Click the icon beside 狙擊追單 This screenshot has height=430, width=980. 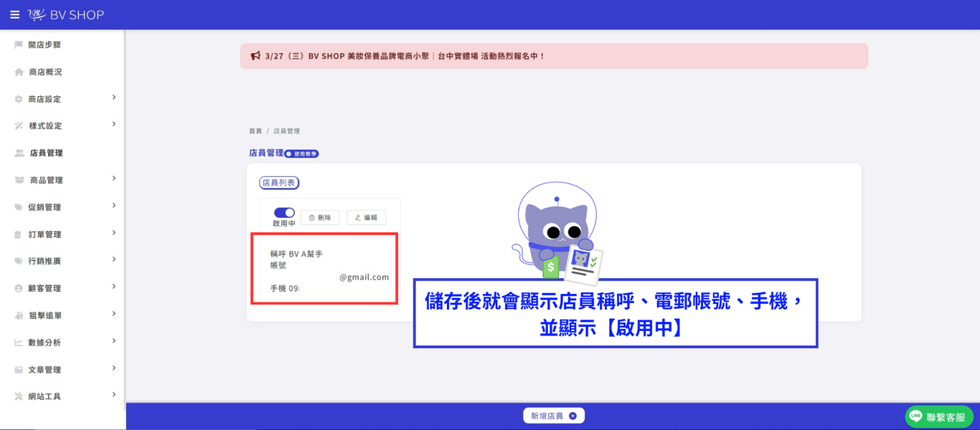[x=19, y=315]
